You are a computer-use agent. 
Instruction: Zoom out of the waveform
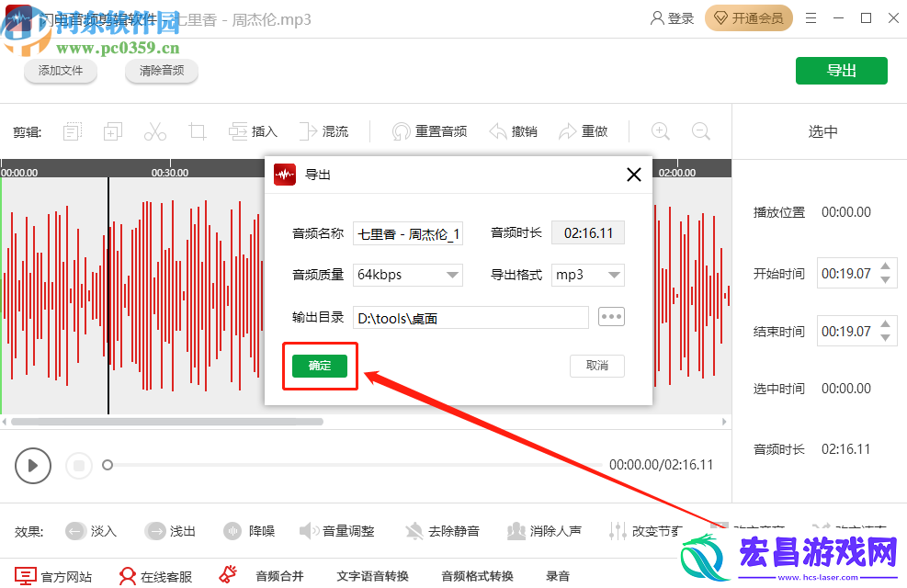700,131
